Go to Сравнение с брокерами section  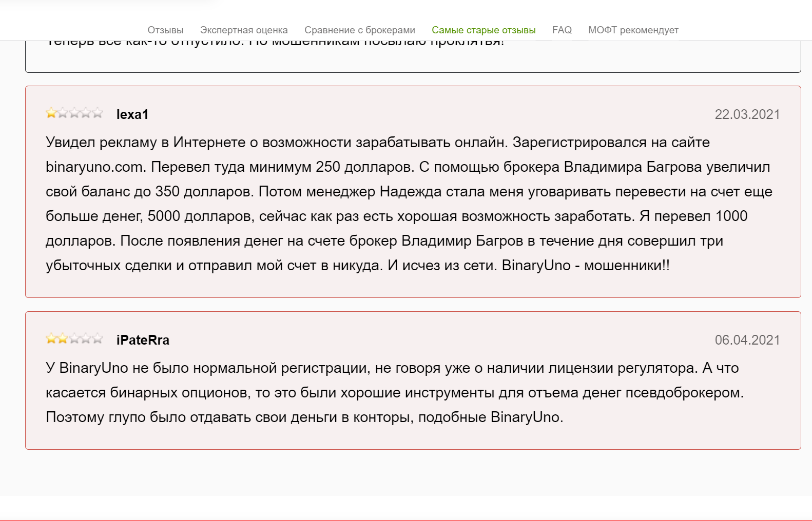tap(360, 30)
